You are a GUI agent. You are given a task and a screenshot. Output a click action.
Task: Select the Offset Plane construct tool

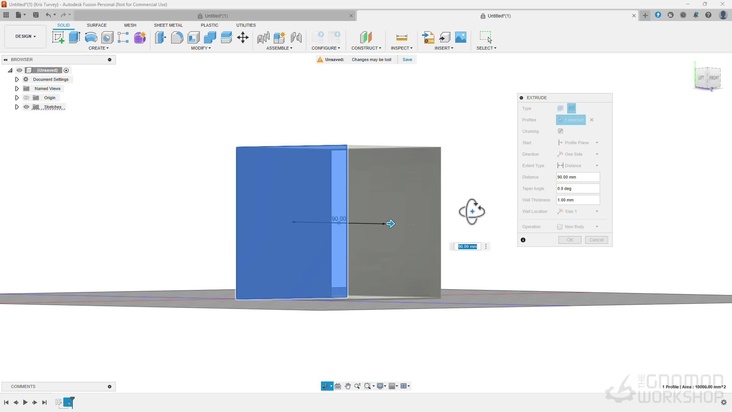pyautogui.click(x=366, y=37)
